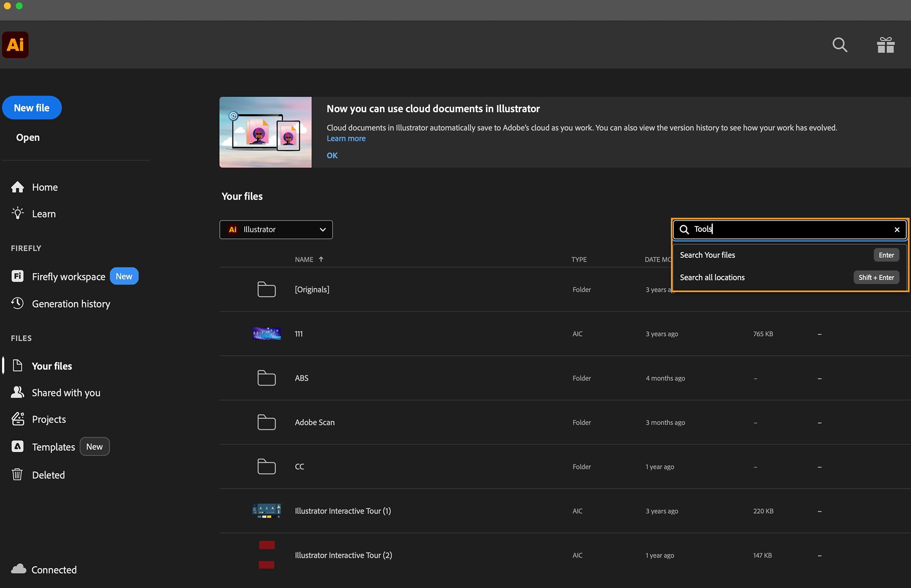Go to Home in the sidebar
The image size is (911, 588).
coord(34,187)
